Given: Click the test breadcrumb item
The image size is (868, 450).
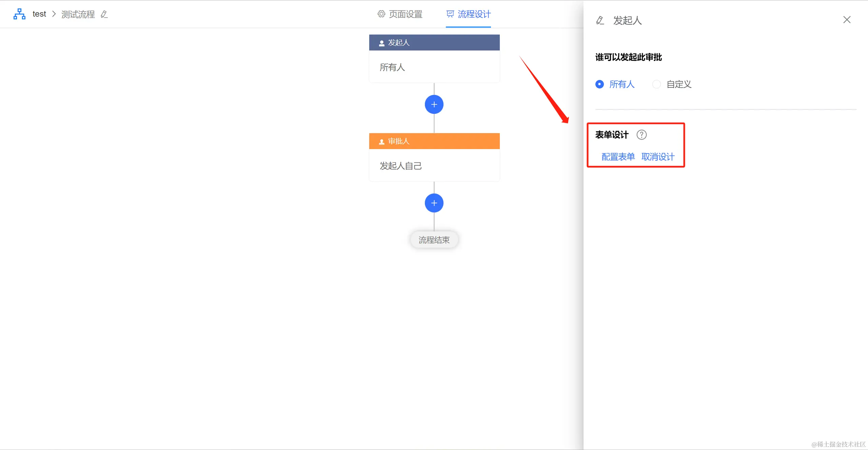Looking at the screenshot, I should (x=39, y=14).
